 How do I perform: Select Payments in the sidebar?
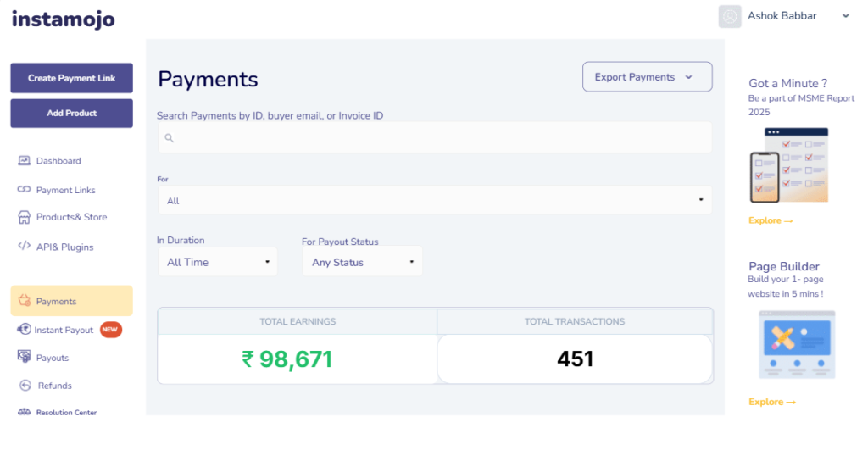71,301
